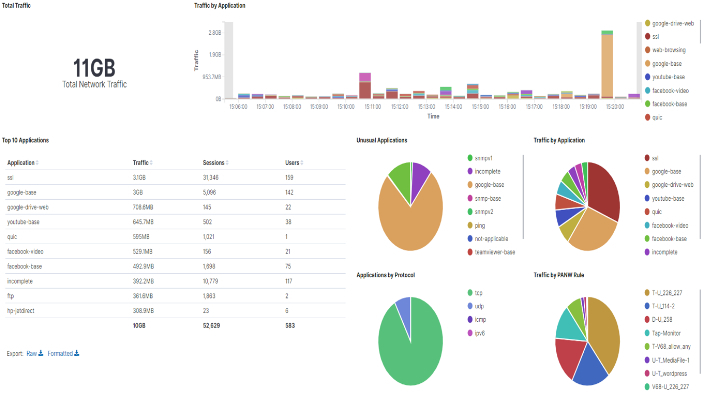The image size is (704, 396).
Task: Download the Formatted export file
Action: (x=63, y=353)
